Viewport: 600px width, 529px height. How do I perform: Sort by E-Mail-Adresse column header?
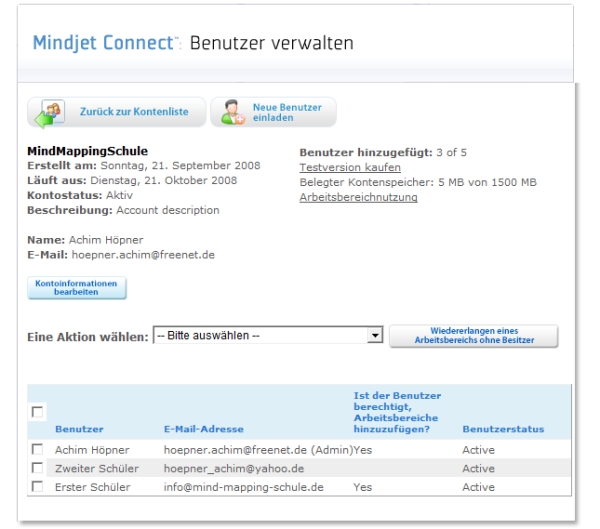coord(204,429)
